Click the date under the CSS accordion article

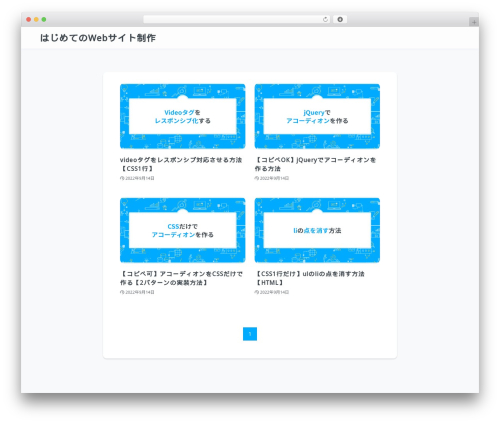(137, 292)
